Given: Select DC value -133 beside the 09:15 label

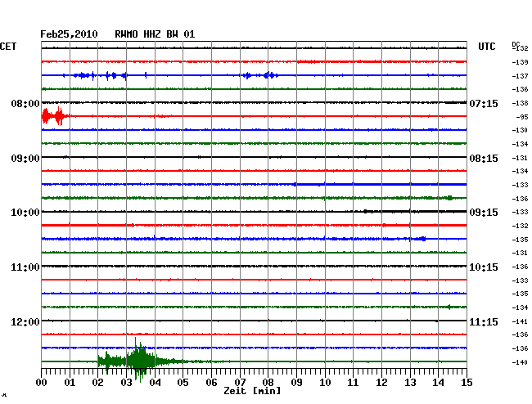Looking at the screenshot, I should [520, 212].
